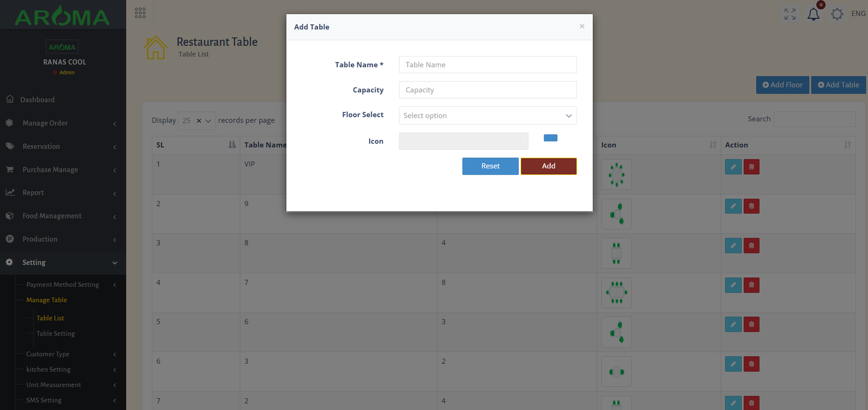Screen dimensions: 868x410
Task: Open Dashboard from the sidebar
Action: tap(37, 100)
